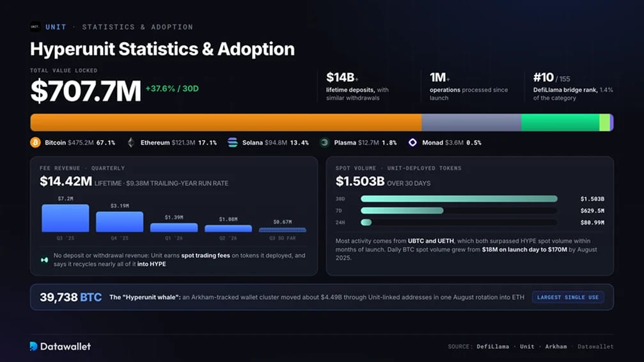644x362 pixels.
Task: Click the Q3 SO FAR revenue bar
Action: 282,230
